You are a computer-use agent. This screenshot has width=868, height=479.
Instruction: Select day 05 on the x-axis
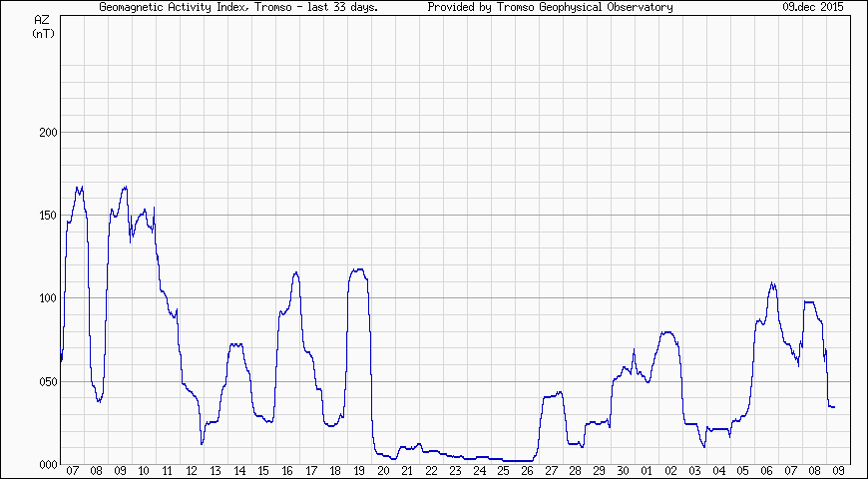point(742,471)
